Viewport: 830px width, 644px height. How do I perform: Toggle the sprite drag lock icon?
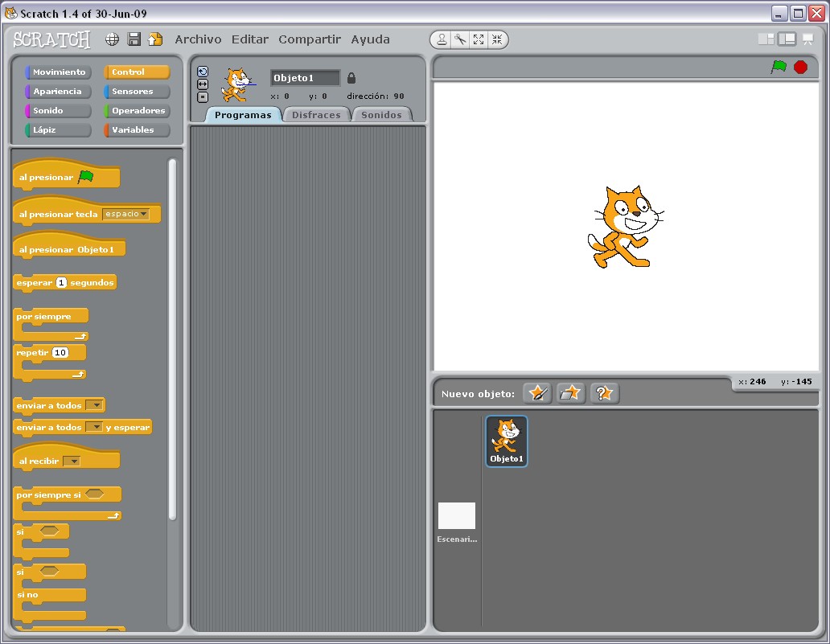click(x=351, y=78)
